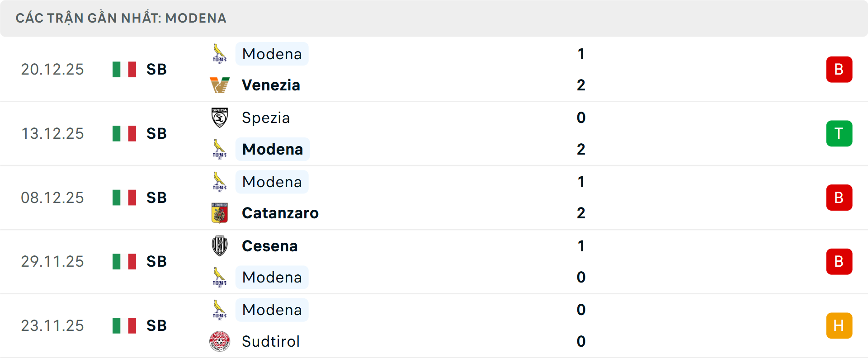Select highlighted Modena name in Spezia match
Viewport: 868px width, 358px height.
click(x=273, y=149)
